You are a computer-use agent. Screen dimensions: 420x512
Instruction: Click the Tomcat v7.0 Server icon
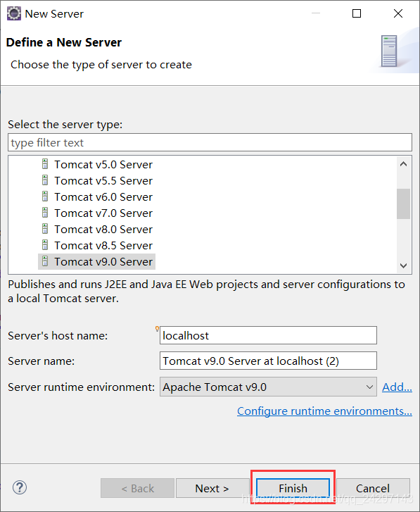point(45,213)
